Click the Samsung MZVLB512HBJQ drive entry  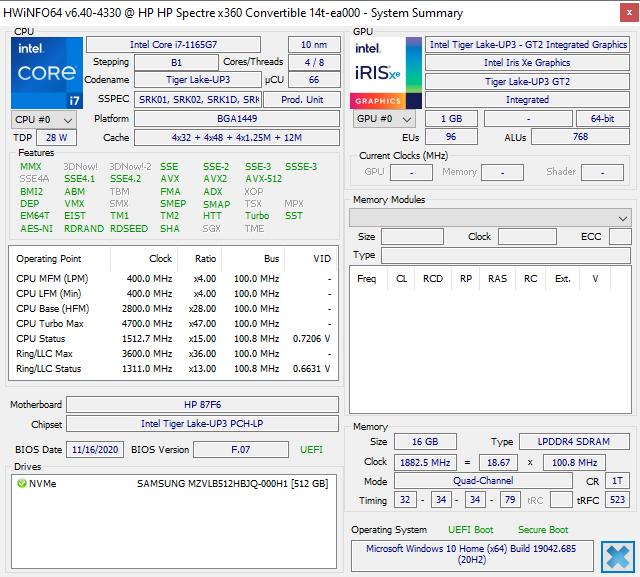[x=231, y=484]
